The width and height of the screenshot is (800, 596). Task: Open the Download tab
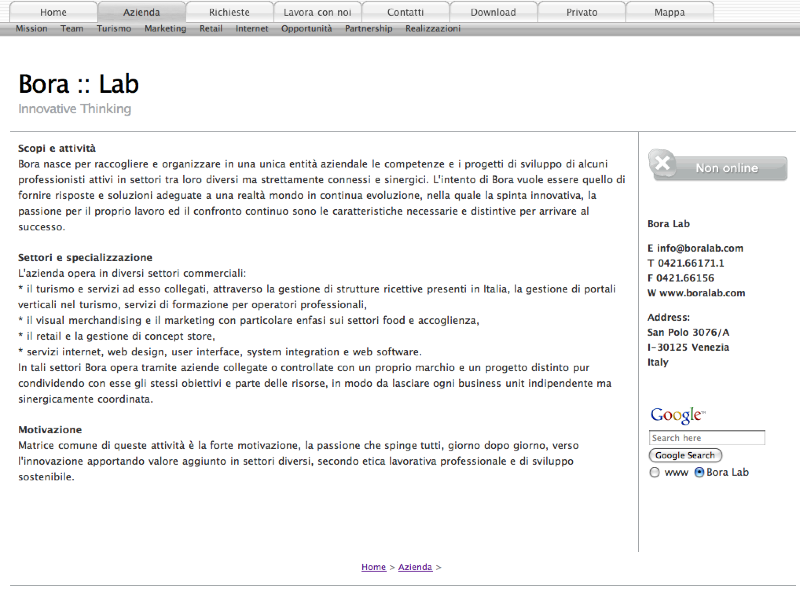point(493,12)
